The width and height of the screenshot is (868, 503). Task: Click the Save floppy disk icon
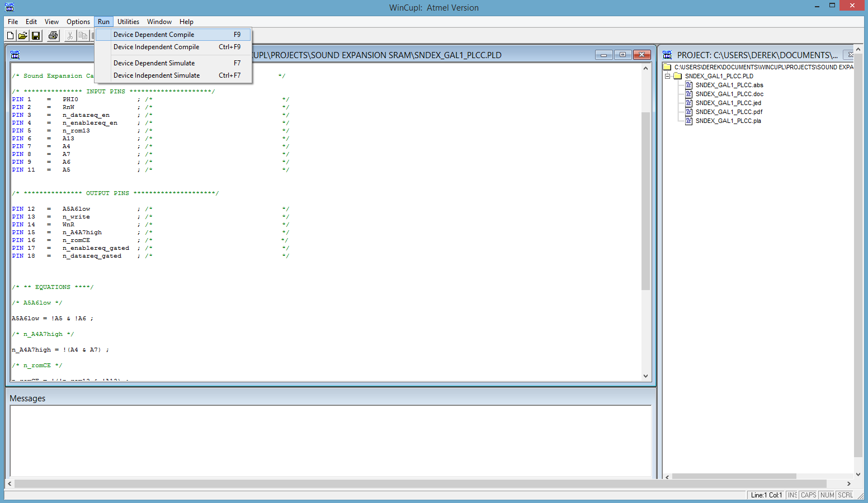36,36
